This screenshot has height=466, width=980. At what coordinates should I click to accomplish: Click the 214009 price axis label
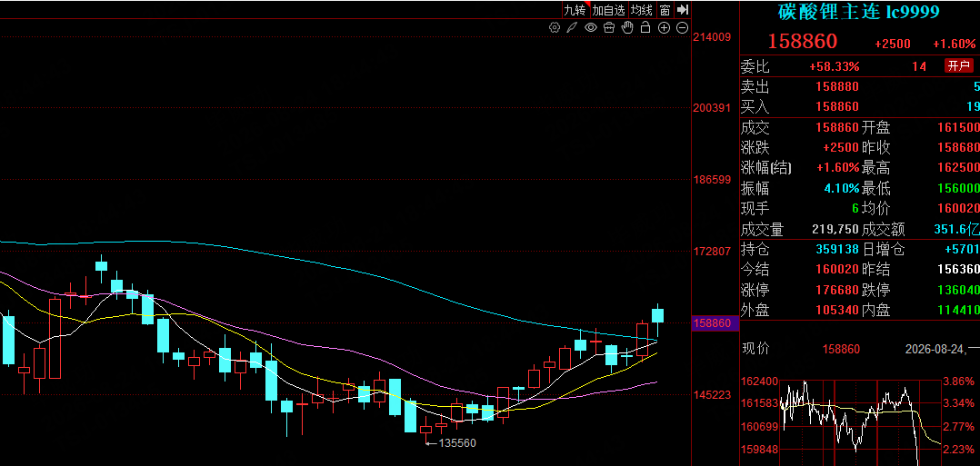(x=713, y=37)
